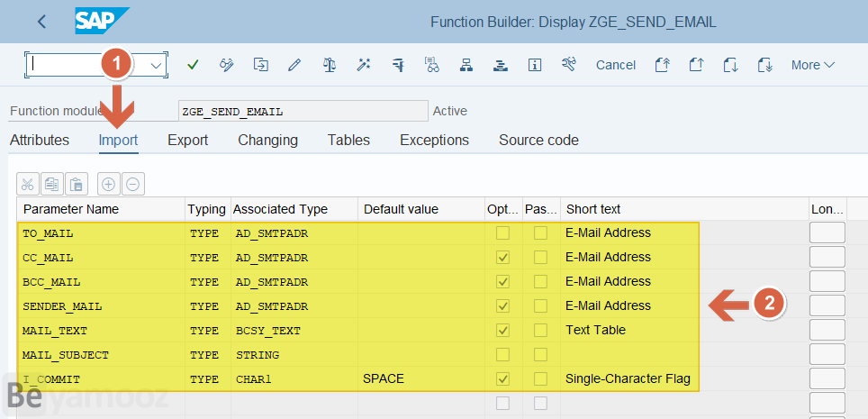Image resolution: width=868 pixels, height=419 pixels.
Task: Open the More menu in toolbar
Action: click(813, 65)
